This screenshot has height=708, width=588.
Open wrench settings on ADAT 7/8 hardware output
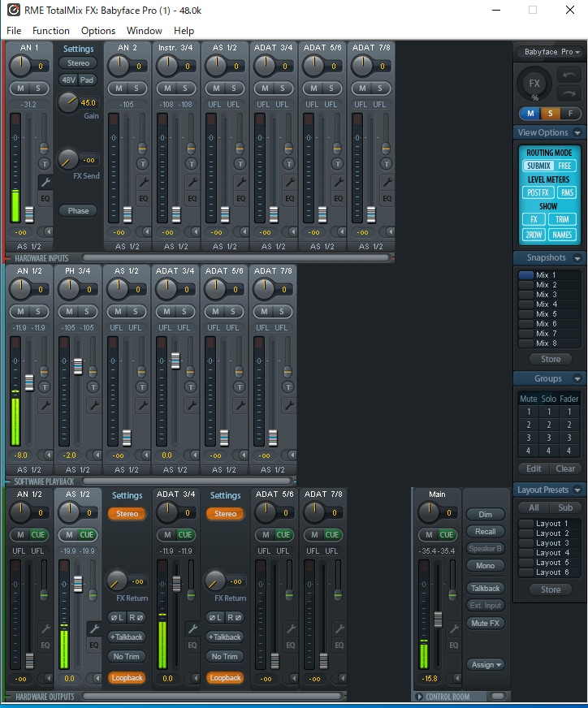[339, 628]
